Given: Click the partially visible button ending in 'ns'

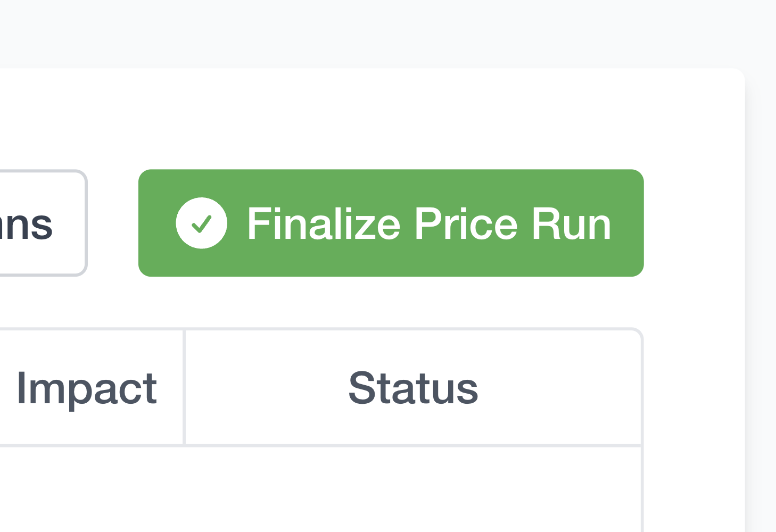Looking at the screenshot, I should click(x=43, y=223).
